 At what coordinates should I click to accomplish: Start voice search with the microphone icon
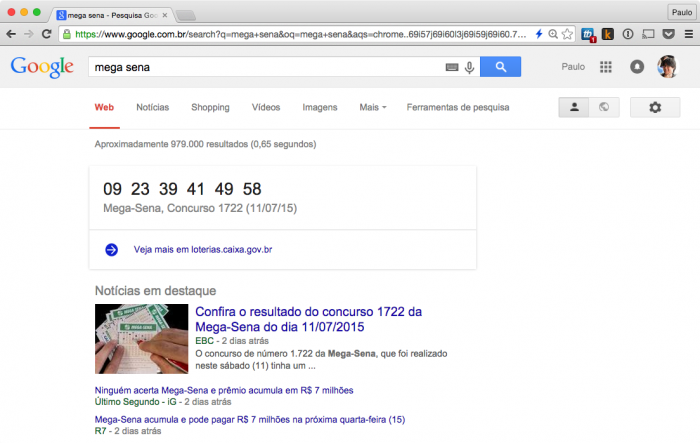pyautogui.click(x=469, y=67)
